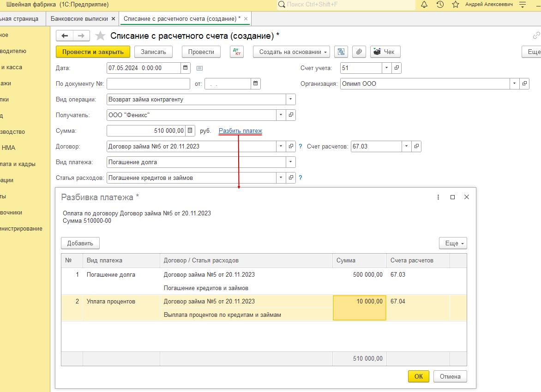Viewport: 541px width, 392px height.
Task: Add document to favorites gray star
Action: point(100,36)
